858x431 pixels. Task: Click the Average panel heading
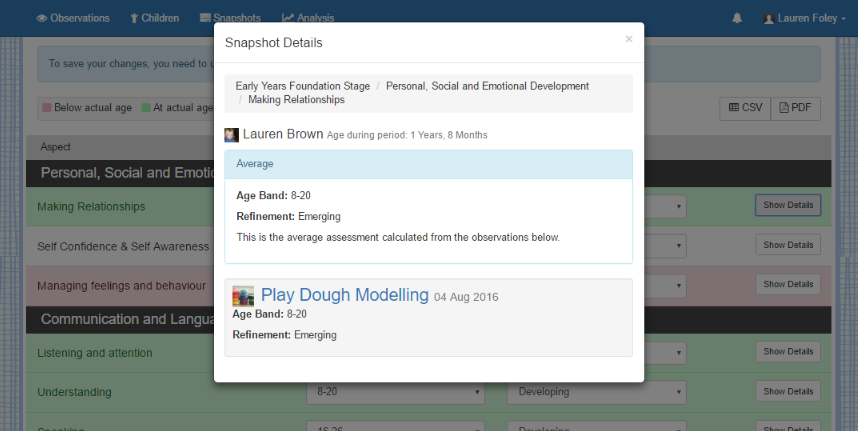tap(428, 164)
